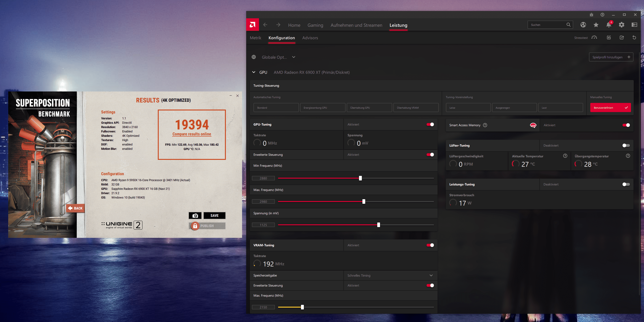This screenshot has height=322, width=644.
Task: Click the bug report icon
Action: coord(591,15)
